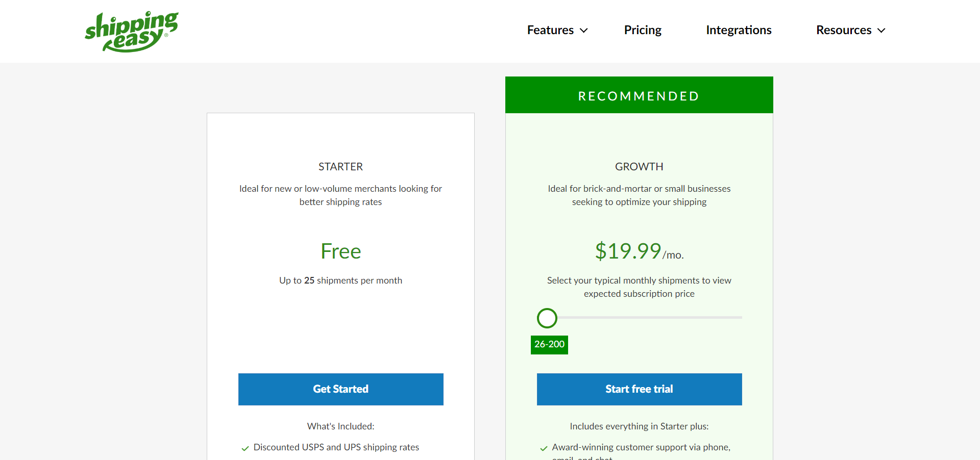Image resolution: width=980 pixels, height=460 pixels.
Task: Click checkmark icon beside Discounted USPS rates
Action: coord(245,448)
